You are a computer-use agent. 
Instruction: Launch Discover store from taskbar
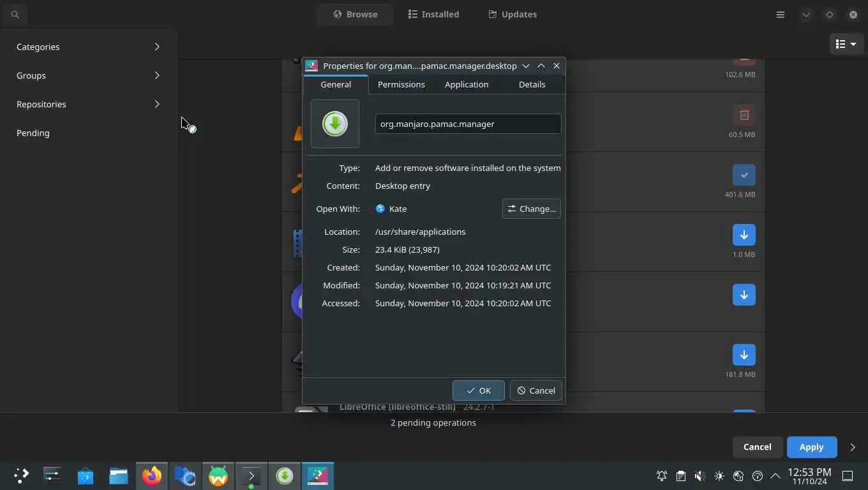pyautogui.click(x=86, y=475)
